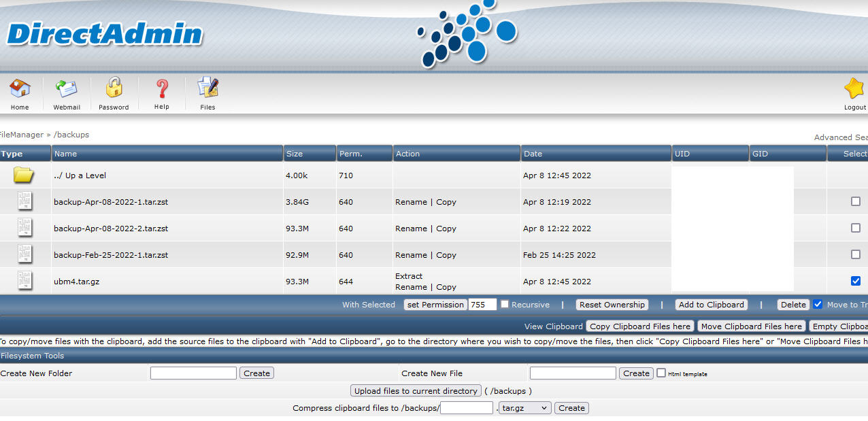Click file icon of backup-Feb-25-2022-1.tar.zst
The image size is (868, 421).
point(25,254)
